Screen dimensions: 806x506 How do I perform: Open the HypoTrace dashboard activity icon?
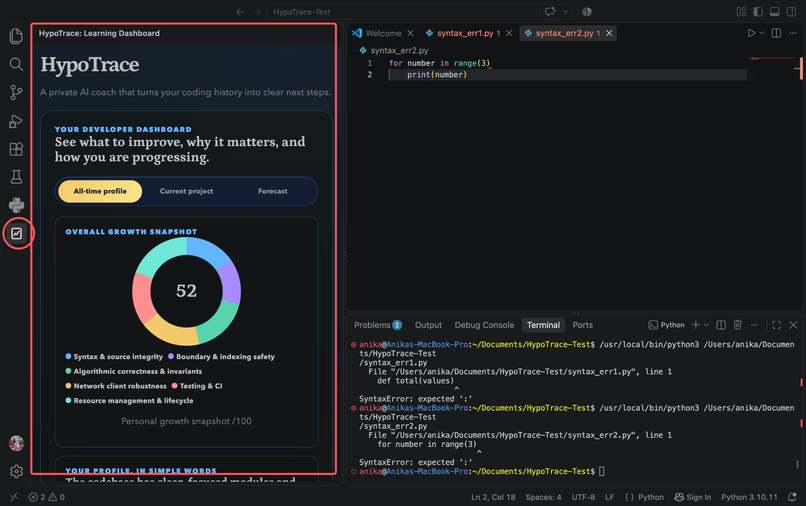point(16,233)
